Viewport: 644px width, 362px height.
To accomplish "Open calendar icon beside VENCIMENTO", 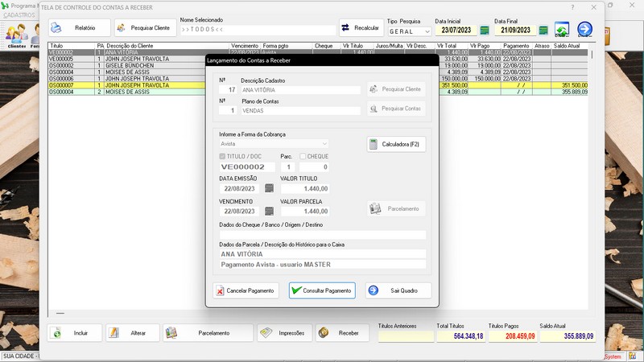I will [x=269, y=211].
